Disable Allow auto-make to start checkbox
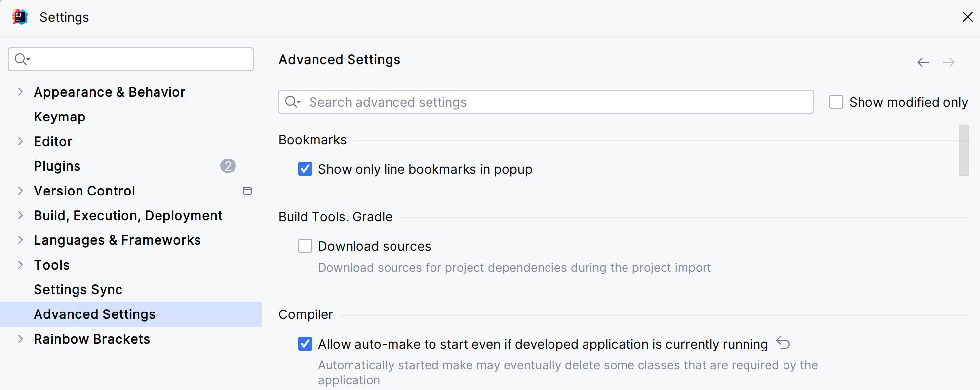980x390 pixels. 305,344
